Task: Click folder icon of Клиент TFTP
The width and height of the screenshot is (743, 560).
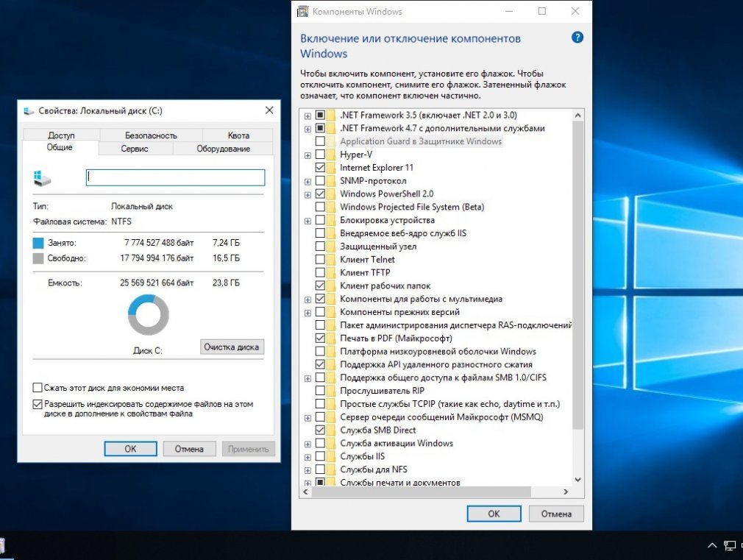Action: (331, 273)
